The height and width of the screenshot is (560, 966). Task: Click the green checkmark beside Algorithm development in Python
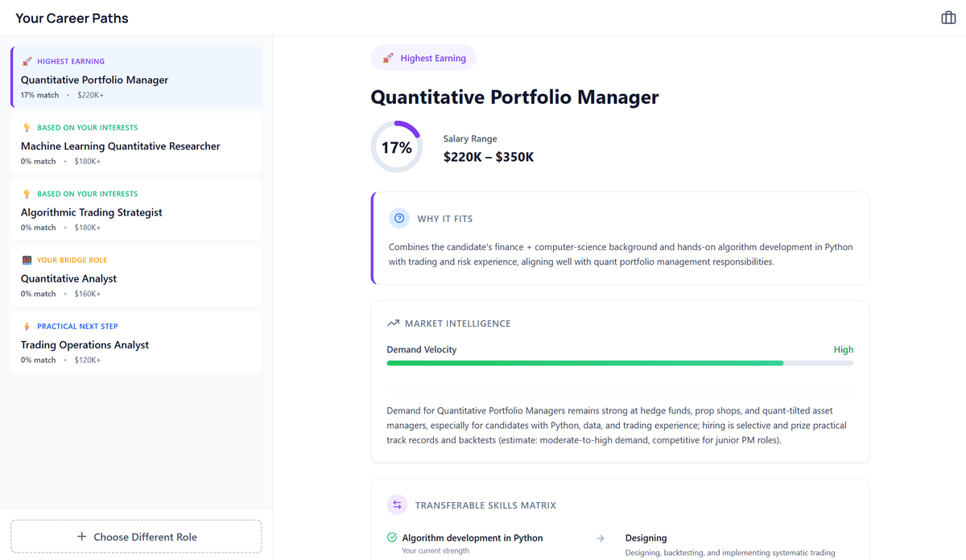click(392, 538)
